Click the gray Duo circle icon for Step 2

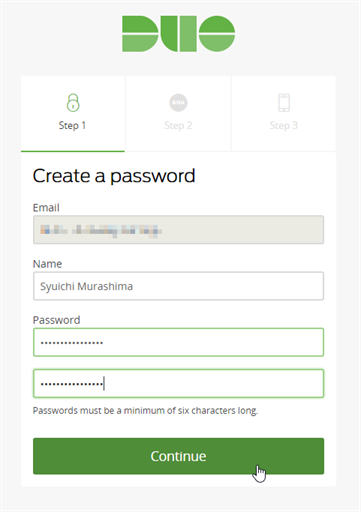(x=178, y=103)
